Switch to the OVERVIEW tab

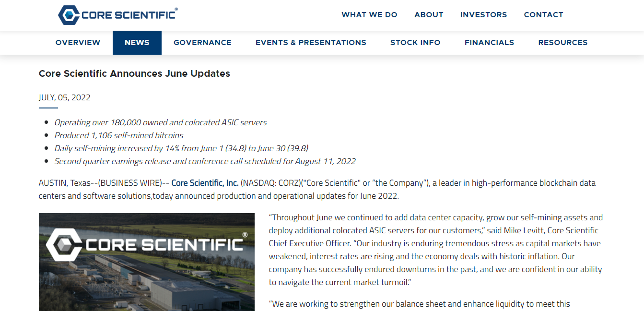78,43
